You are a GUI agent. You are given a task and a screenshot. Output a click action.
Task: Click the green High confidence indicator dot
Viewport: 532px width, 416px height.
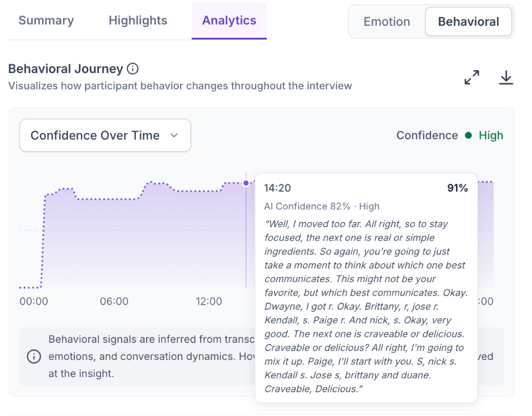tap(468, 135)
